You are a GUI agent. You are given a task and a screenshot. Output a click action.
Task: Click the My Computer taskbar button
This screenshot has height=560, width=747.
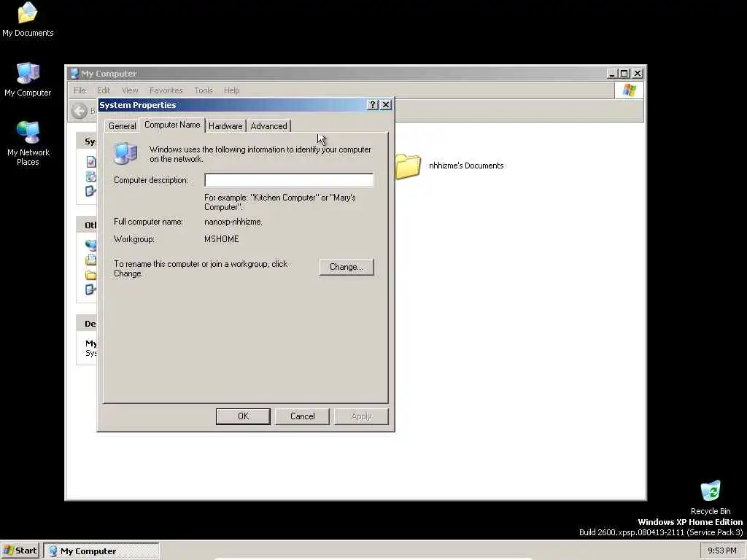[x=101, y=551]
